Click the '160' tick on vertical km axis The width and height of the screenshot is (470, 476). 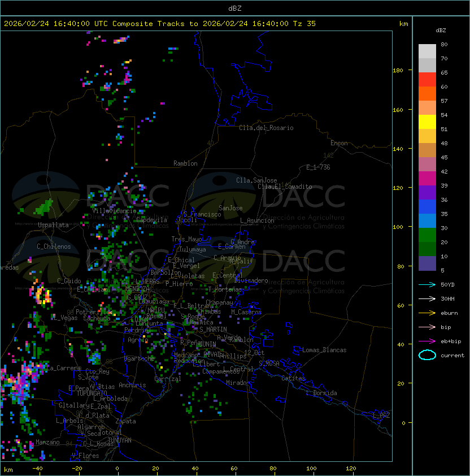(x=398, y=110)
